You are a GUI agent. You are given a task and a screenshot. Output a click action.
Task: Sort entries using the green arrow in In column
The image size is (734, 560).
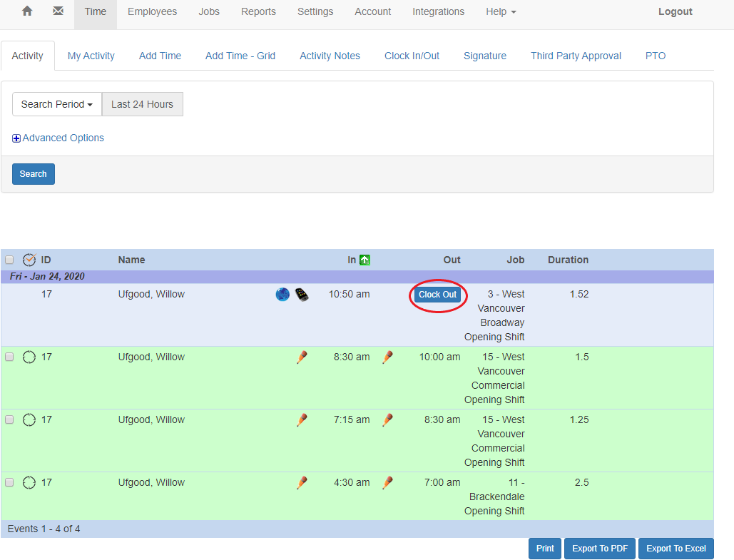tap(364, 260)
